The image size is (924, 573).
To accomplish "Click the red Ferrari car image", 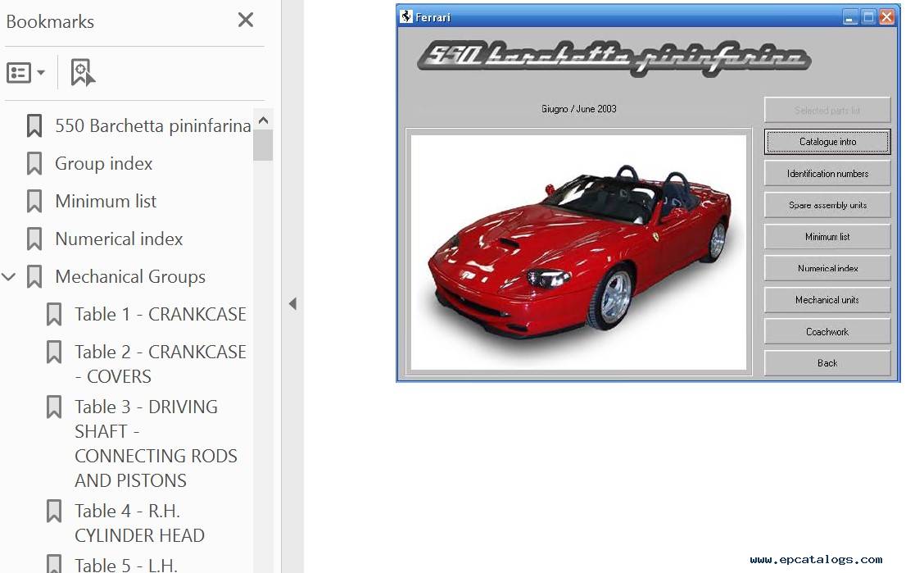I will (578, 252).
